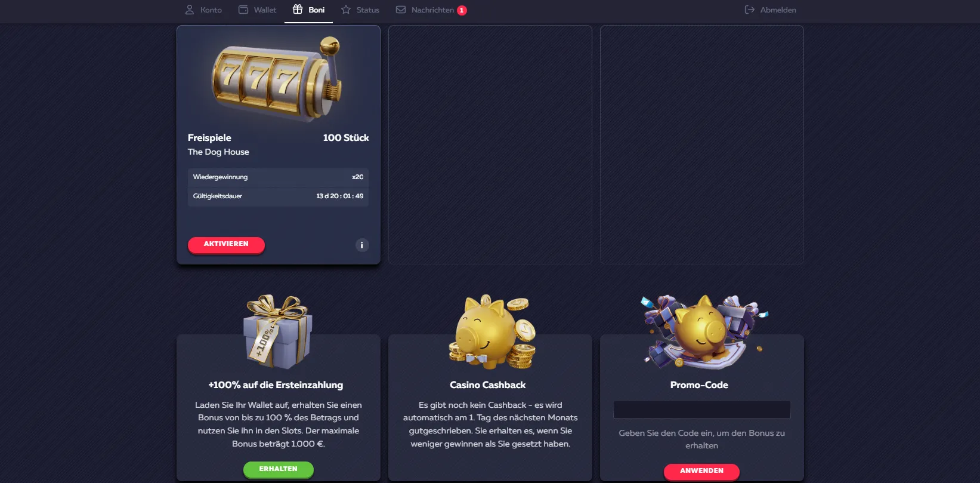The height and width of the screenshot is (483, 980).
Task: Go to the Wallet tab
Action: (257, 10)
